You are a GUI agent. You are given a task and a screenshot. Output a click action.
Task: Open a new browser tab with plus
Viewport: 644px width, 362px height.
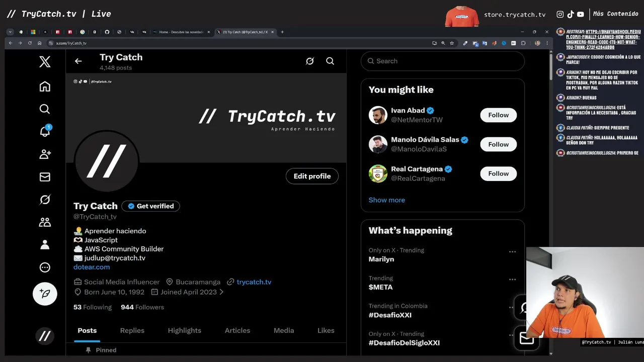(282, 32)
